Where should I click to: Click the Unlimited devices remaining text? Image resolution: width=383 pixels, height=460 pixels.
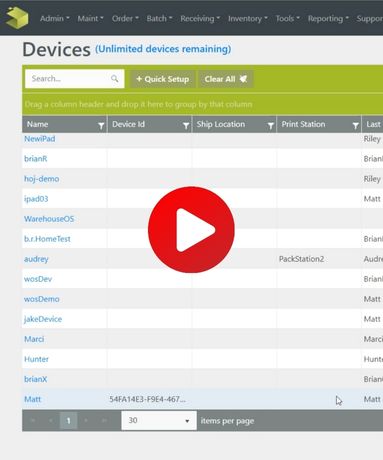(163, 49)
